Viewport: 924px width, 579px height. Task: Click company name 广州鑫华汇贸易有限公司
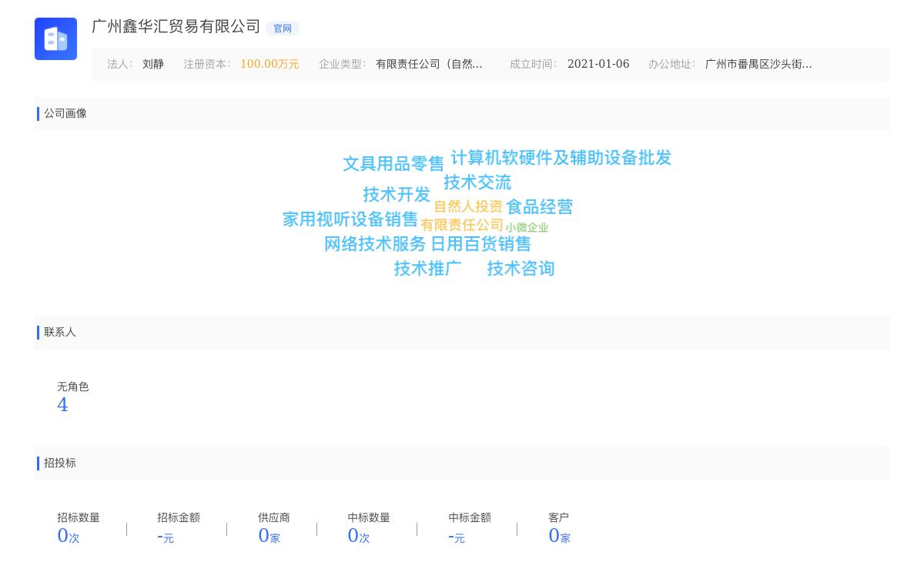176,27
